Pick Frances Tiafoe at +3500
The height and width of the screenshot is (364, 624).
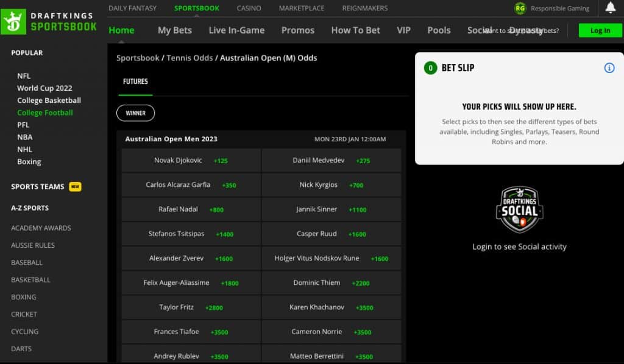(x=191, y=332)
